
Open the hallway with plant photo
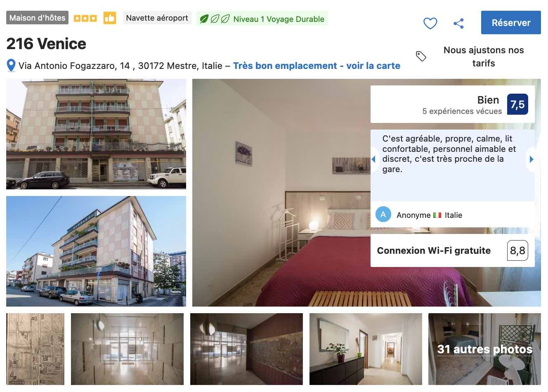[366, 349]
